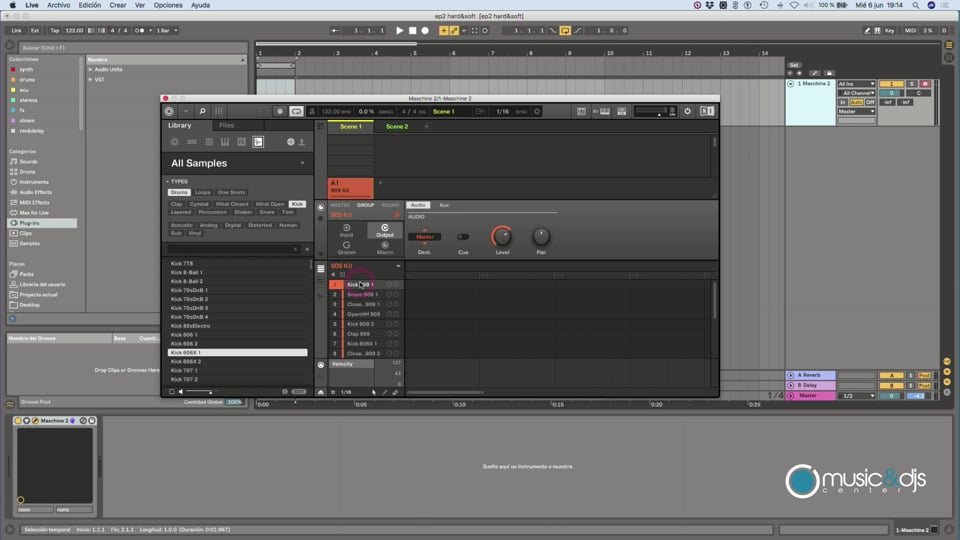
Task: Select the pencil paint tool in pattern editor
Action: point(385,392)
